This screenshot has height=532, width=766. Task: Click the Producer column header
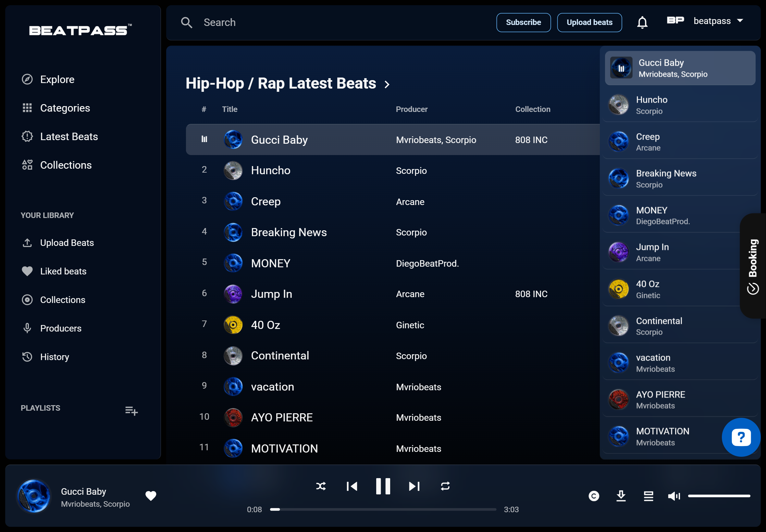(x=412, y=109)
